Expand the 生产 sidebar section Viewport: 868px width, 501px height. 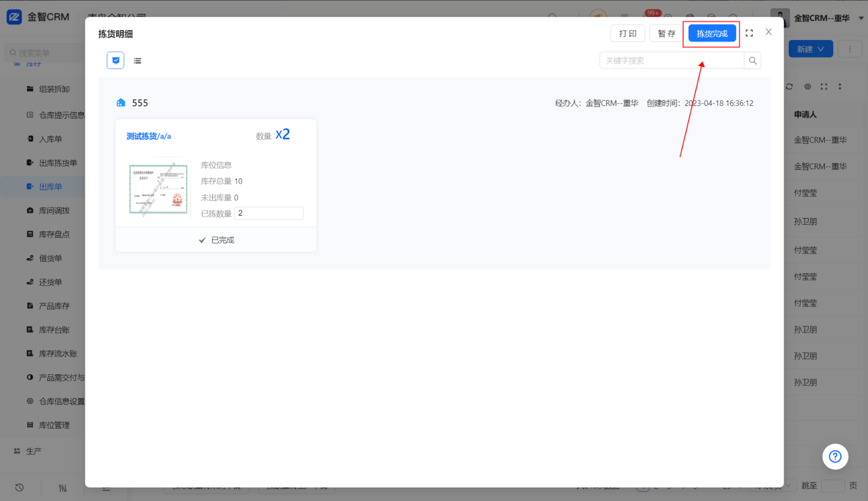pyautogui.click(x=34, y=451)
